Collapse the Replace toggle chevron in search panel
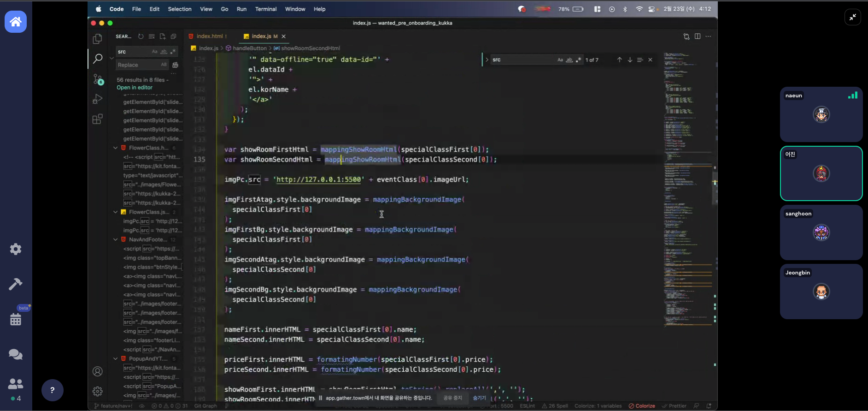 click(x=111, y=58)
